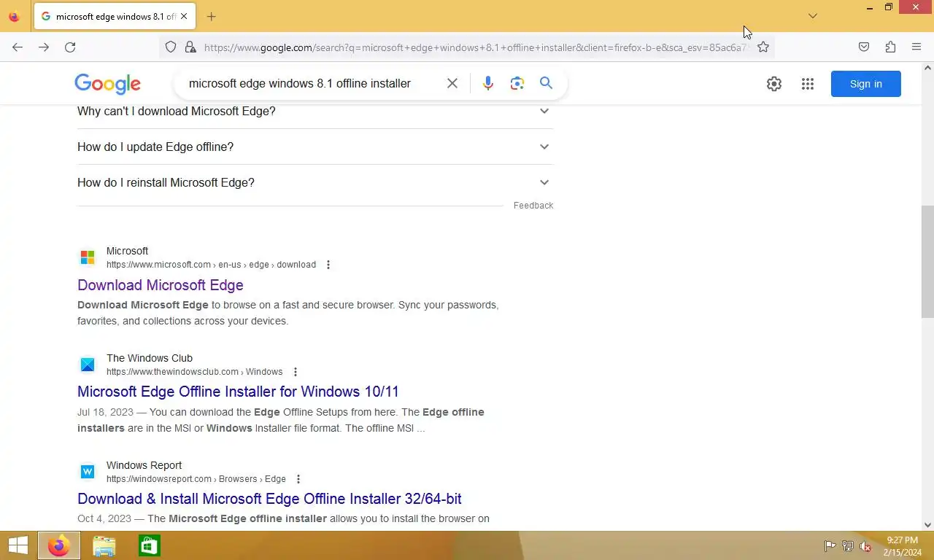Open Firefox extensions menu
Image resolution: width=934 pixels, height=560 pixels.
(890, 47)
